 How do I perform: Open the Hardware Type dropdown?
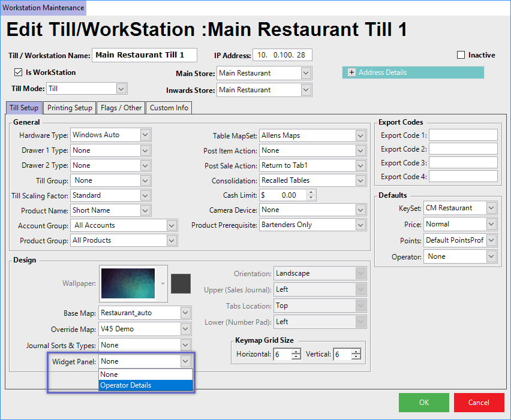(x=145, y=135)
